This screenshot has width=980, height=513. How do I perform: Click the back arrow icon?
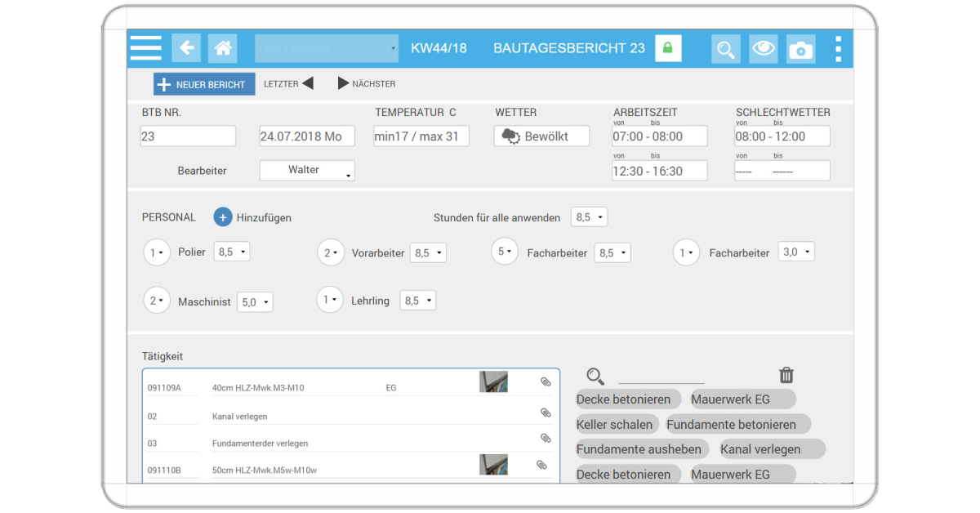click(186, 47)
